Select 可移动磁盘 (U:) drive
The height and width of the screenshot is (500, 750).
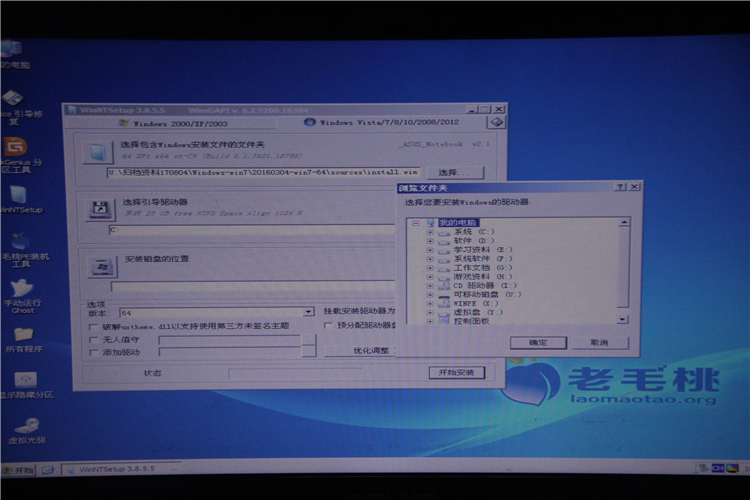(x=487, y=294)
